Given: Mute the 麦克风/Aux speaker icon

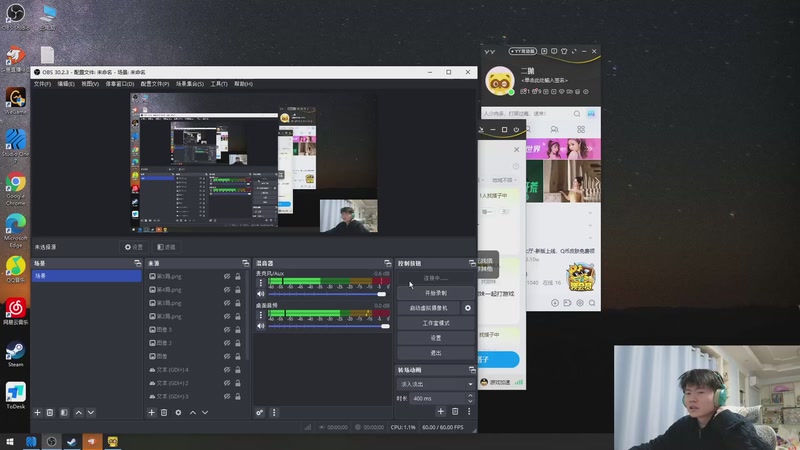Looking at the screenshot, I should pyautogui.click(x=261, y=294).
